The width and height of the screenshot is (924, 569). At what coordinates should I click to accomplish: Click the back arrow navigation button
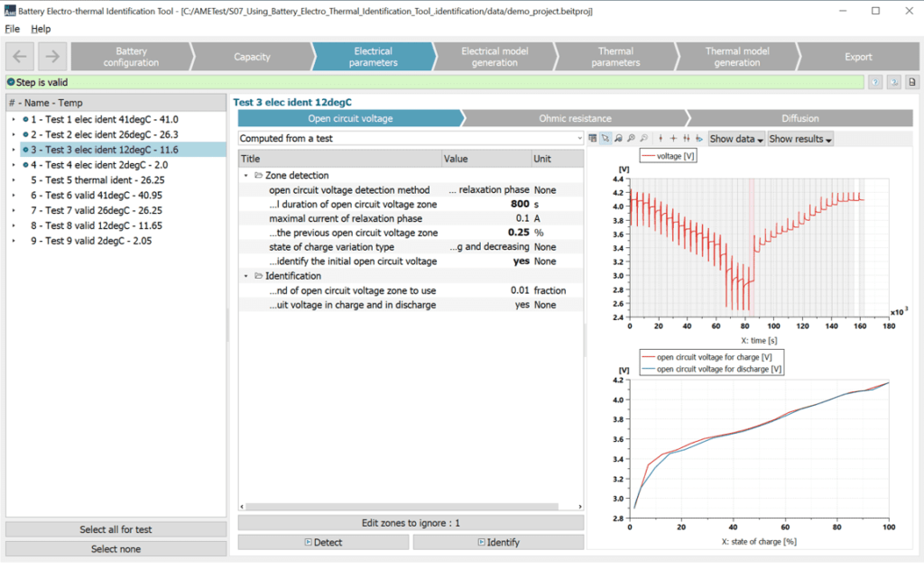[x=20, y=56]
